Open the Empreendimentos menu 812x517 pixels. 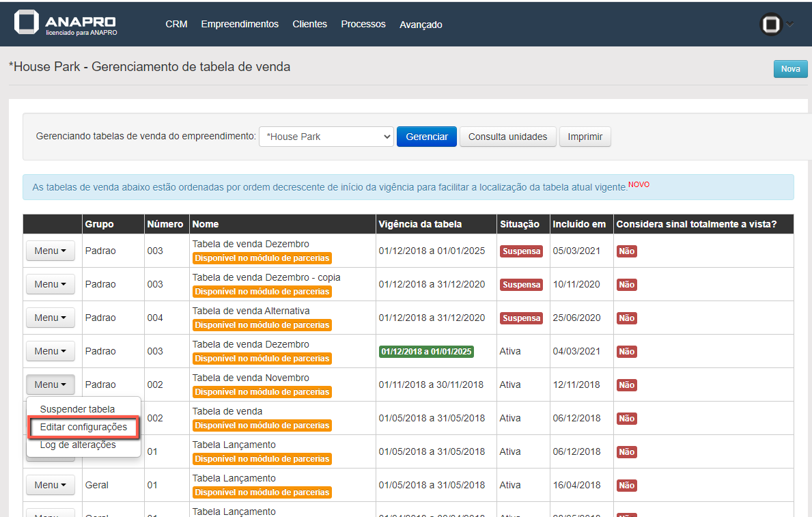click(240, 25)
